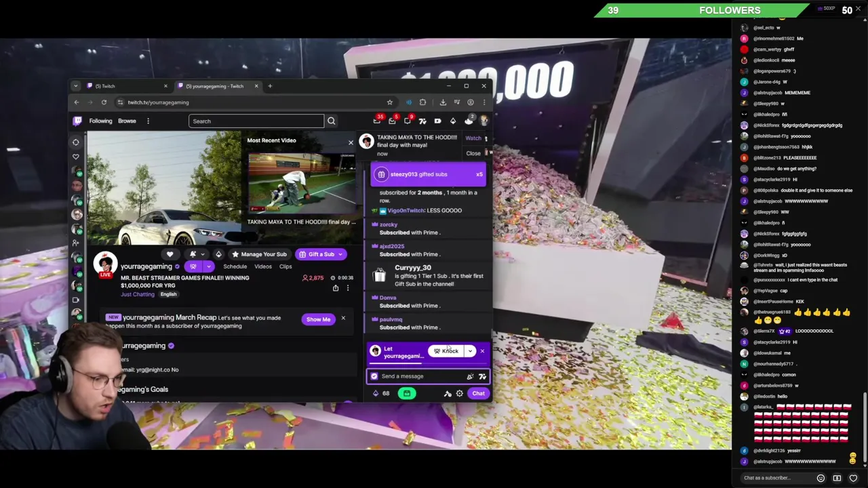Open the Most Recent Video thumbnail
This screenshot has height=488, width=868.
pos(301,184)
